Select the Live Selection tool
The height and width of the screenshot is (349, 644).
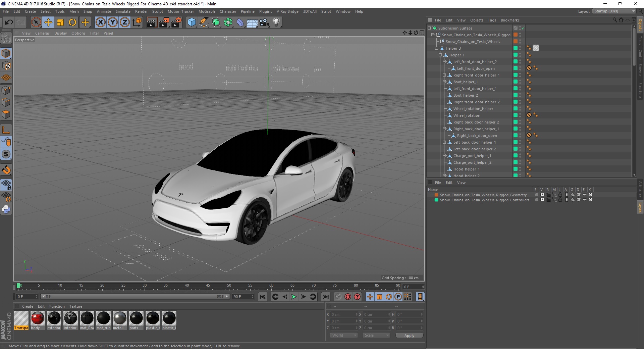[x=36, y=22]
